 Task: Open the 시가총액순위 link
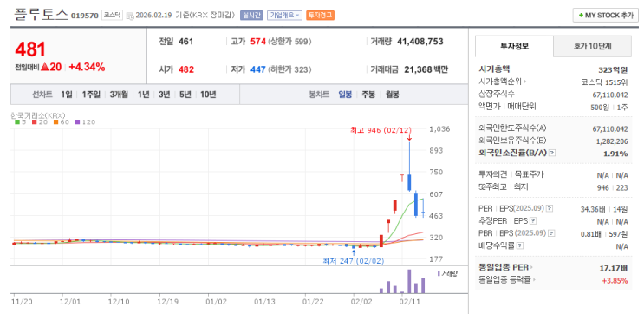coord(503,82)
